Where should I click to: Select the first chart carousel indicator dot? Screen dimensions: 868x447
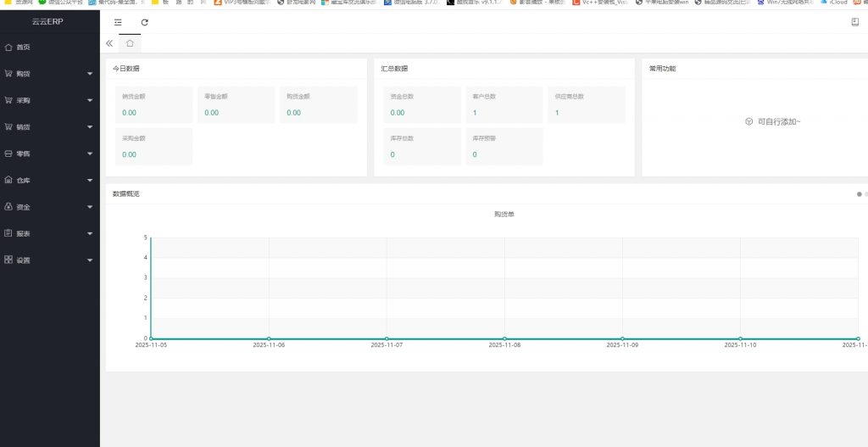coord(860,194)
